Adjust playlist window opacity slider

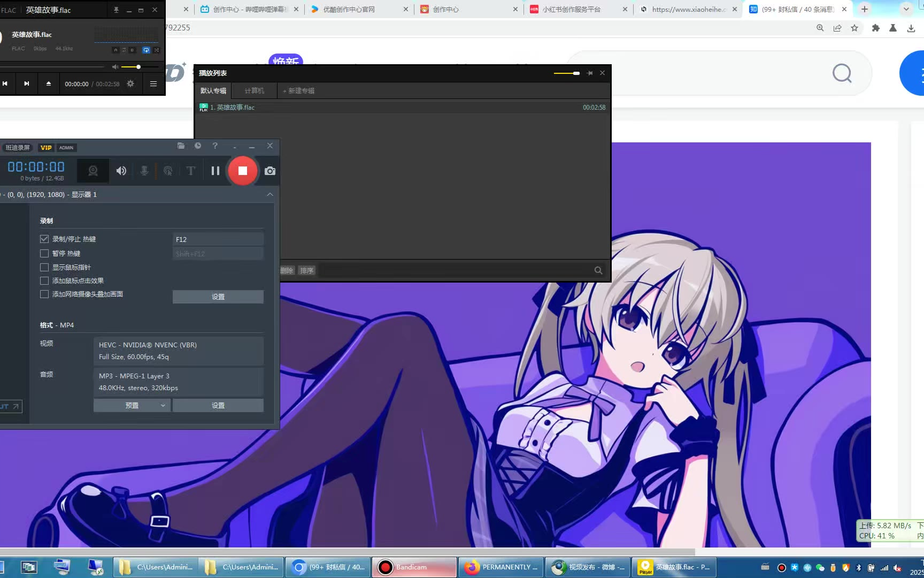pos(567,73)
